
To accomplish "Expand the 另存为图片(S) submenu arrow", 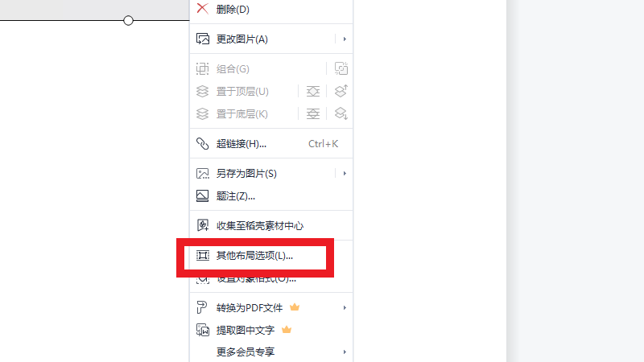I will pos(345,173).
